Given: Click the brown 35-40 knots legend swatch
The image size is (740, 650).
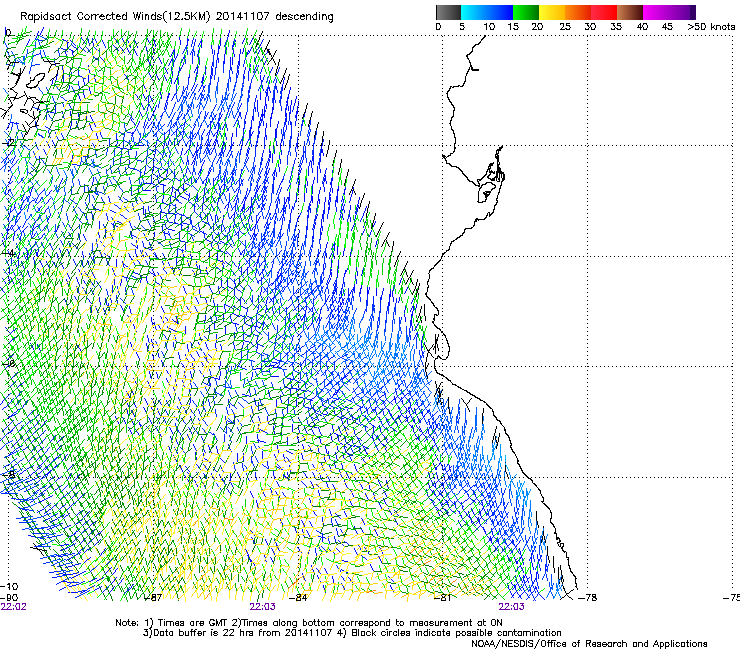Looking at the screenshot, I should 630,12.
